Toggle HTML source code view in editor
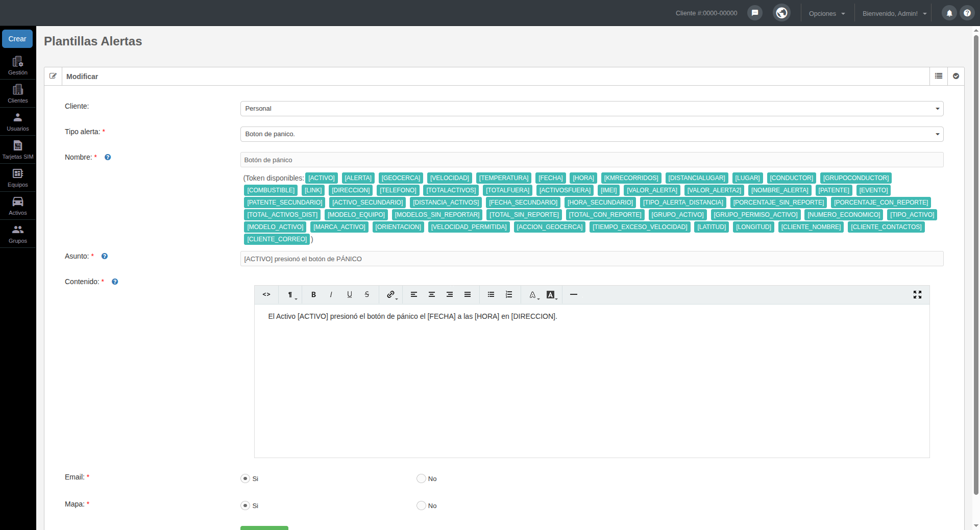Viewport: 980px width, 530px height. pyautogui.click(x=266, y=295)
